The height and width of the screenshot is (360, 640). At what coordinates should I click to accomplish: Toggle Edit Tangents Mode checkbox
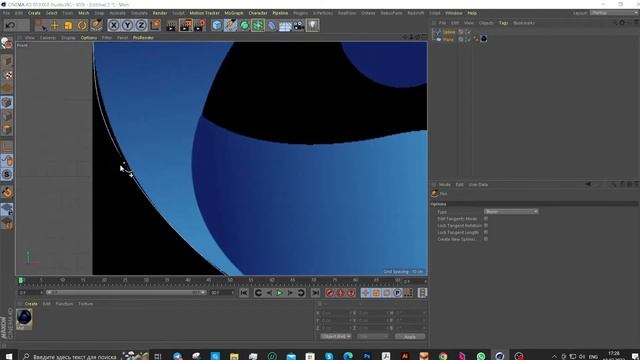point(486,218)
